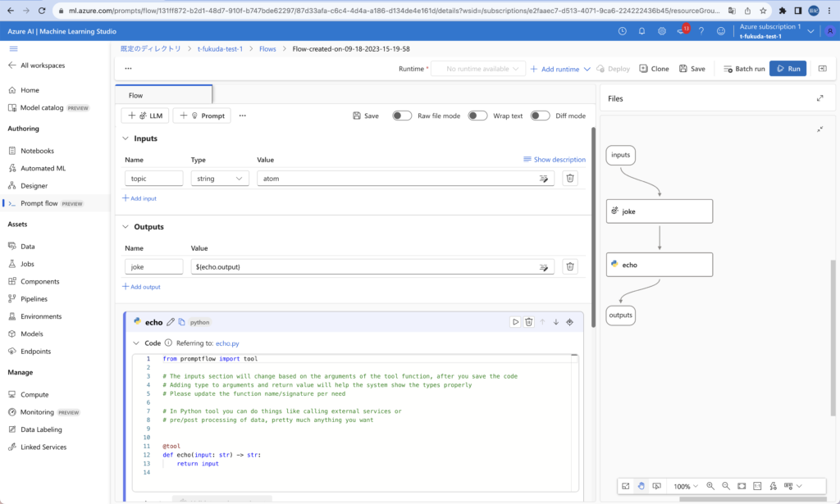Viewport: 840px width, 504px height.
Task: Switch on Diff mode
Action: coord(540,116)
